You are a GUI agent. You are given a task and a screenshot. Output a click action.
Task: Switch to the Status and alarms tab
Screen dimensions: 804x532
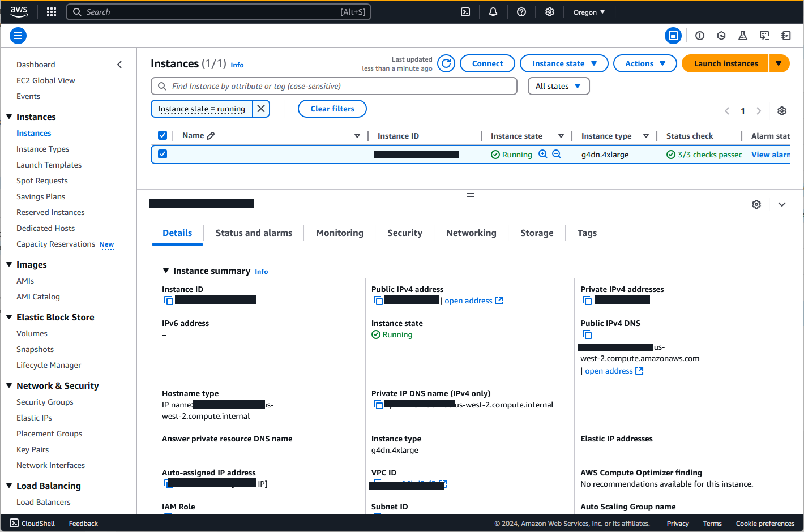254,233
